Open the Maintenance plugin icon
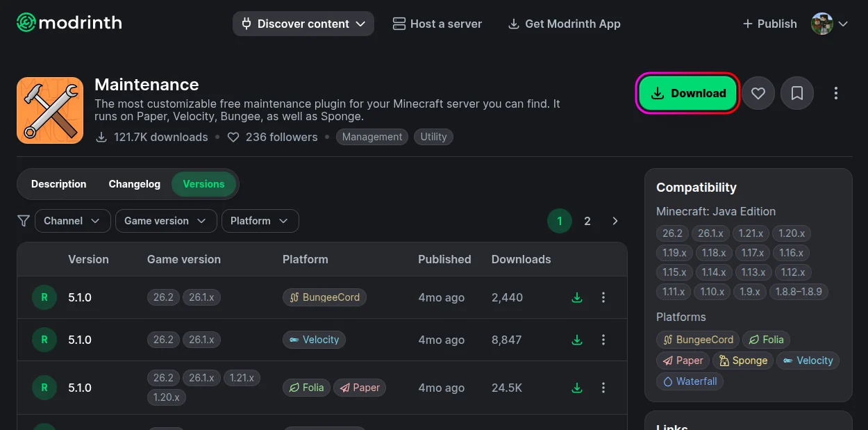Viewport: 868px width, 430px height. [50, 110]
